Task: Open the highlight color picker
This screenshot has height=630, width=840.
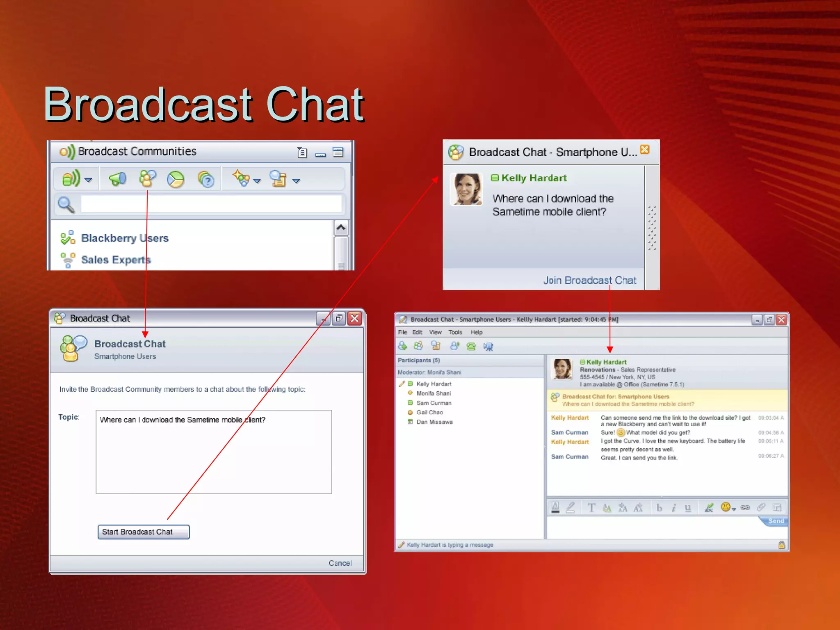Action: tap(571, 507)
